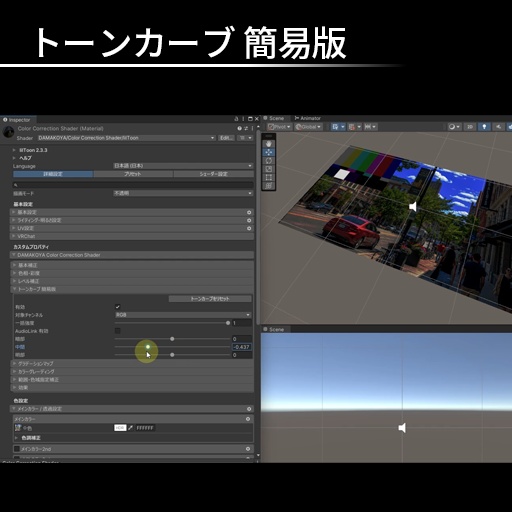The height and width of the screenshot is (512, 512).
Task: Expand the レベル補正 section
Action: [132, 281]
